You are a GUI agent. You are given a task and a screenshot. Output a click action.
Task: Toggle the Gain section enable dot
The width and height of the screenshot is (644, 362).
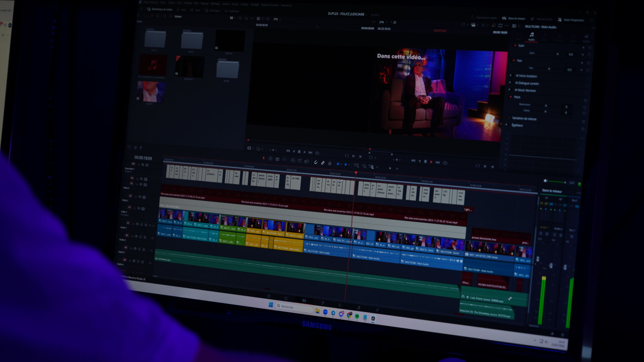pos(515,45)
